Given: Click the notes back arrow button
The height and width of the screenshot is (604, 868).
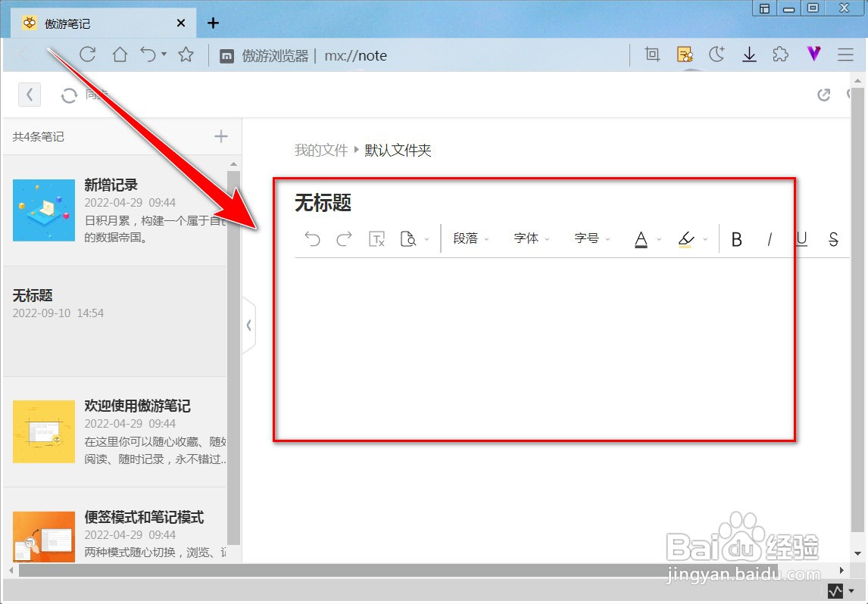Looking at the screenshot, I should [x=30, y=95].
